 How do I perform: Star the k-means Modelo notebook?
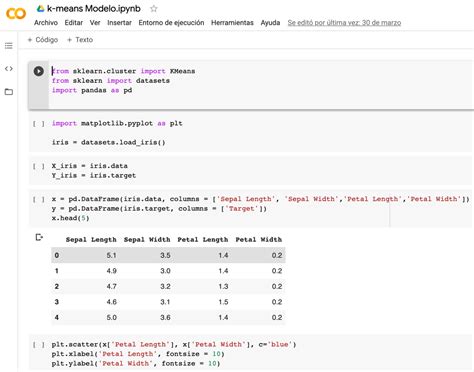click(153, 9)
